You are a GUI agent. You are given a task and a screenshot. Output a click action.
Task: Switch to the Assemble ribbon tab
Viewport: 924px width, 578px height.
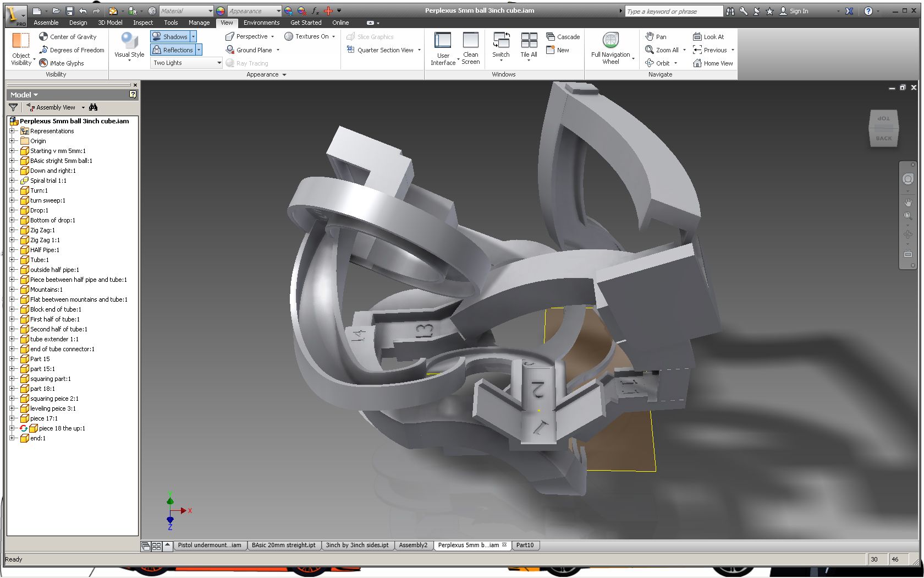pyautogui.click(x=46, y=23)
